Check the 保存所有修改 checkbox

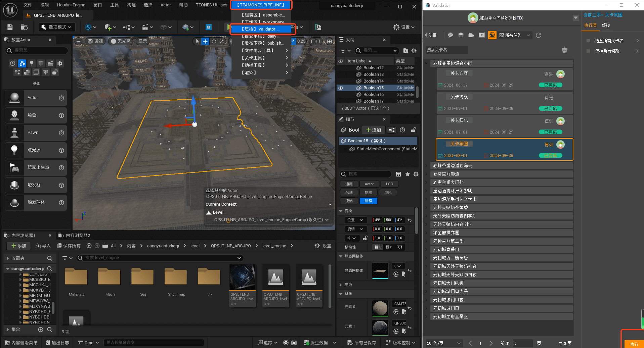[x=588, y=51]
